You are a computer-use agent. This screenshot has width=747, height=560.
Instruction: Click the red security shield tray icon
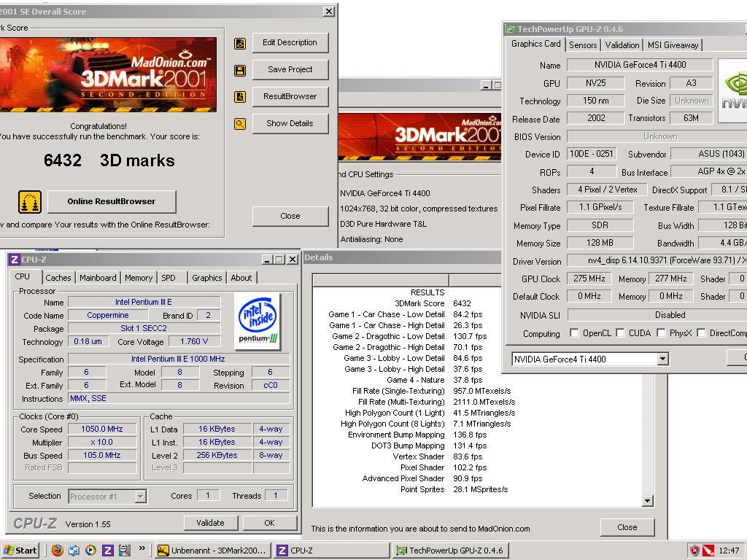pyautogui.click(x=694, y=551)
